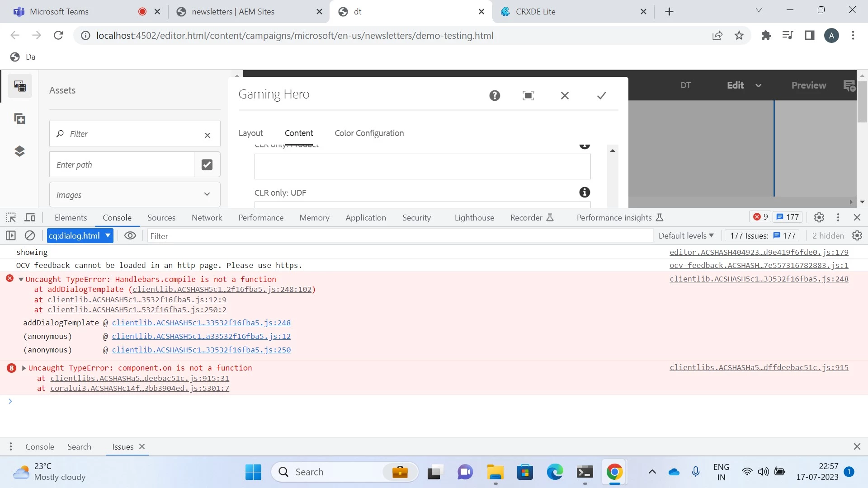Click the editor.ACSHASH js:179 source link
This screenshot has height=488, width=868.
(759, 252)
